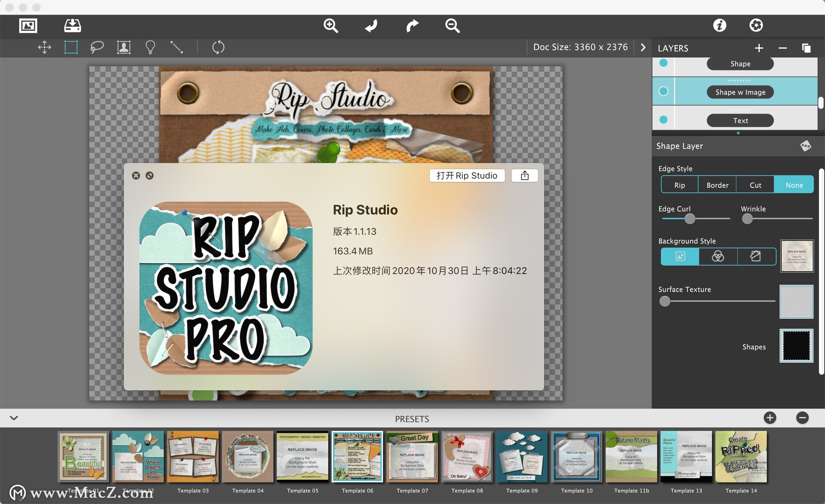
Task: Click the Rip Studio Pro app icon
Action: (x=226, y=288)
